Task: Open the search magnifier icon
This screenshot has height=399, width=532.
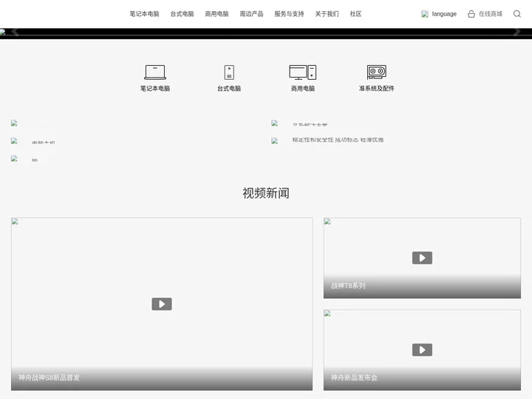Action: pos(517,14)
